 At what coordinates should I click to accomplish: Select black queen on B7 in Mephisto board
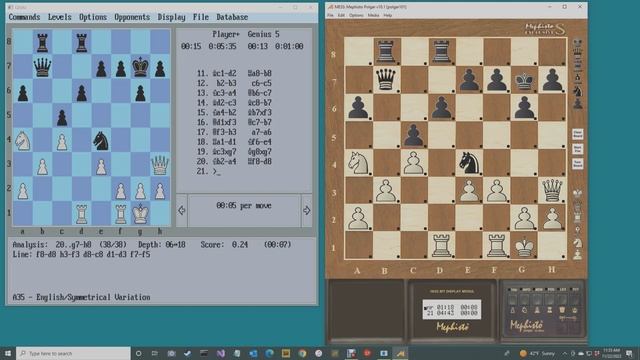386,79
